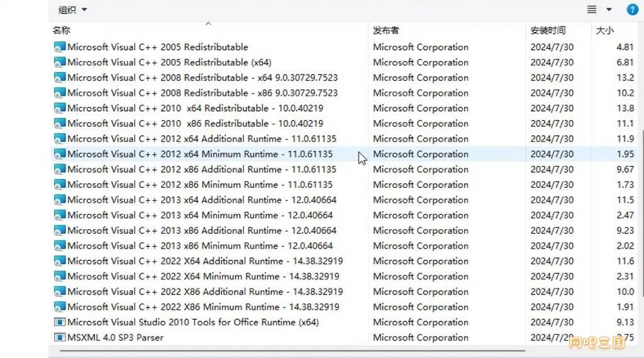
Task: Open the blue help question mark icon
Action: click(633, 9)
